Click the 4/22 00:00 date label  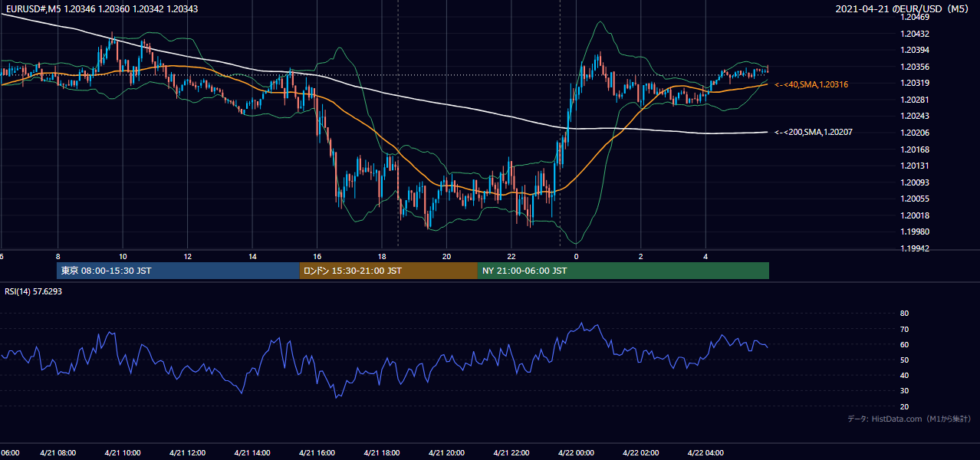(576, 453)
